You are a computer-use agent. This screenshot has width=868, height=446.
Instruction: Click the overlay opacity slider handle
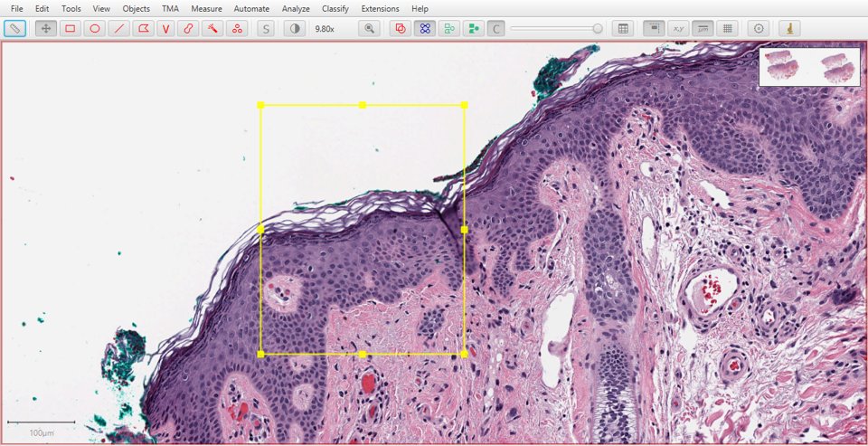click(598, 28)
